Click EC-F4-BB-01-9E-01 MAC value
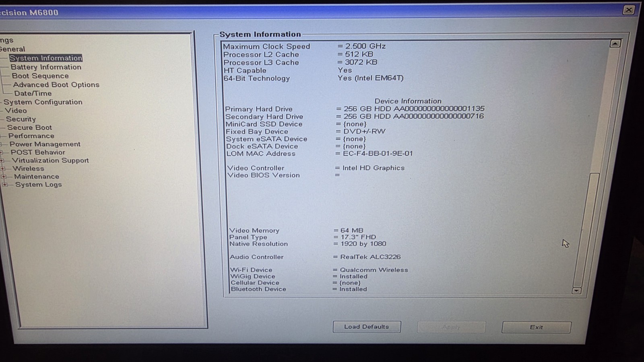Screen dimensions: 644x362 [x=378, y=153]
